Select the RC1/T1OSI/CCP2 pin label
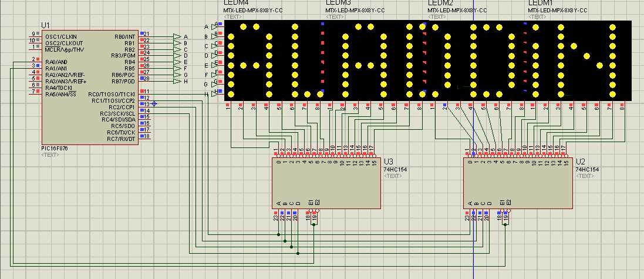This screenshot has width=644, height=279. (113, 100)
